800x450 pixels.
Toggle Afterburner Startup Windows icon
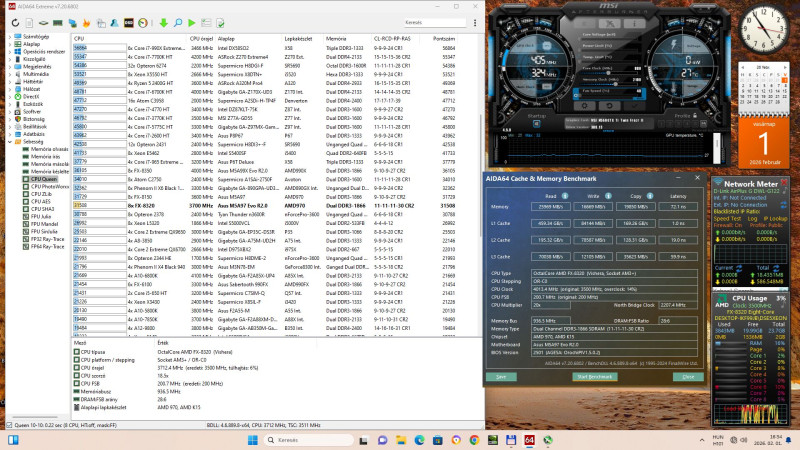[x=537, y=124]
